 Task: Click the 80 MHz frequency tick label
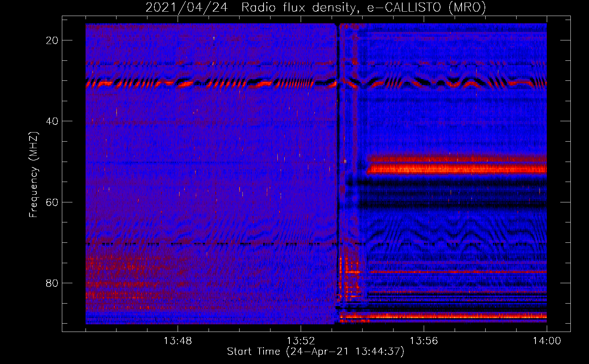point(52,283)
